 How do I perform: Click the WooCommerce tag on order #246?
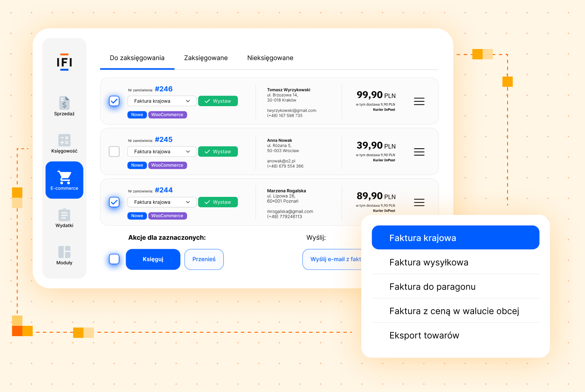coord(167,115)
